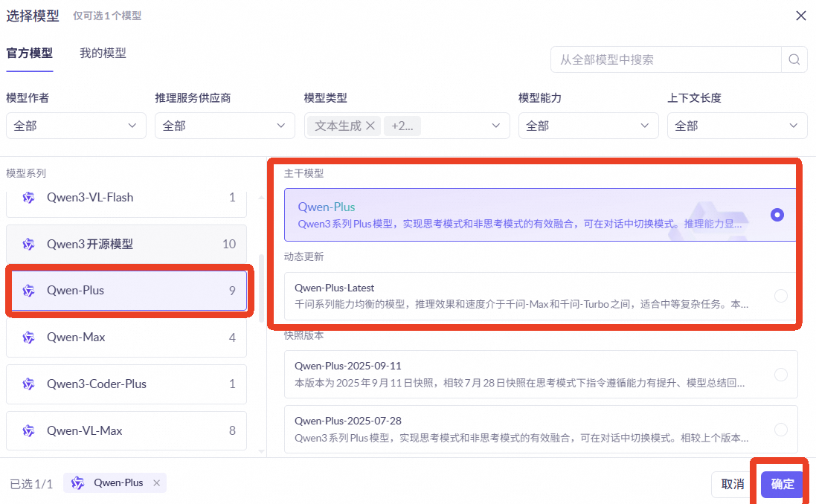Click the Qwen3-VL-Flash series icon
The image size is (816, 504).
[x=28, y=198]
